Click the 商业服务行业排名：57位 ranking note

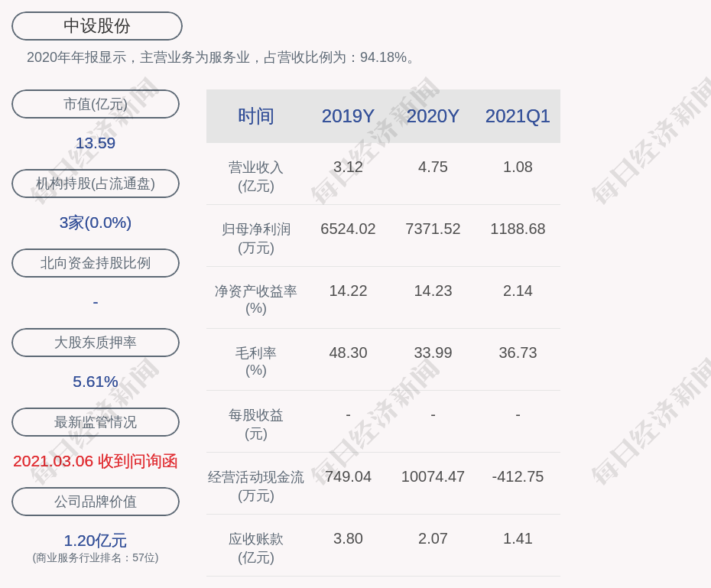pos(96,557)
